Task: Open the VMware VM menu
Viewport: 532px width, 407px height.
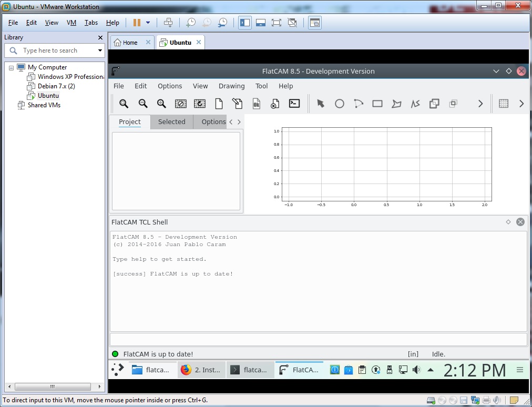Action: coord(71,23)
